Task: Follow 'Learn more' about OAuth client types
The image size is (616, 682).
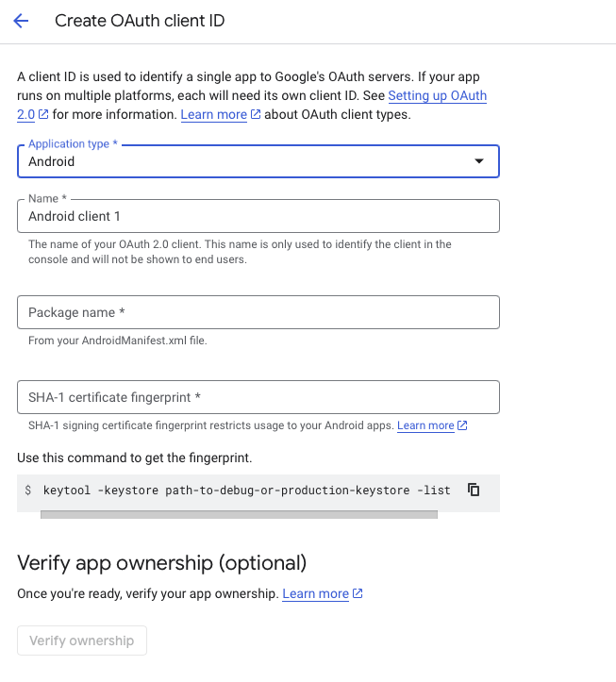Action: (x=213, y=115)
